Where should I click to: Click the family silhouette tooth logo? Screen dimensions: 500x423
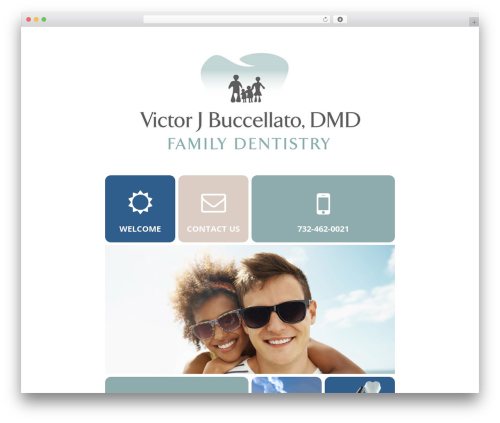pyautogui.click(x=244, y=78)
